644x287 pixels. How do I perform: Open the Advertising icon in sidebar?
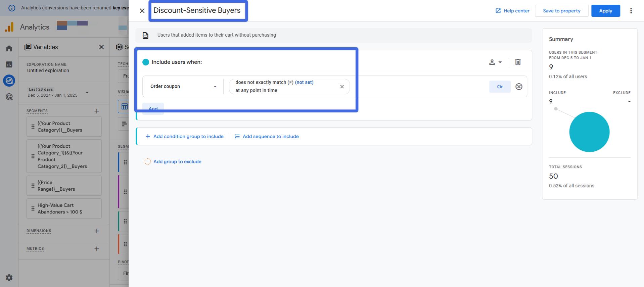point(9,97)
